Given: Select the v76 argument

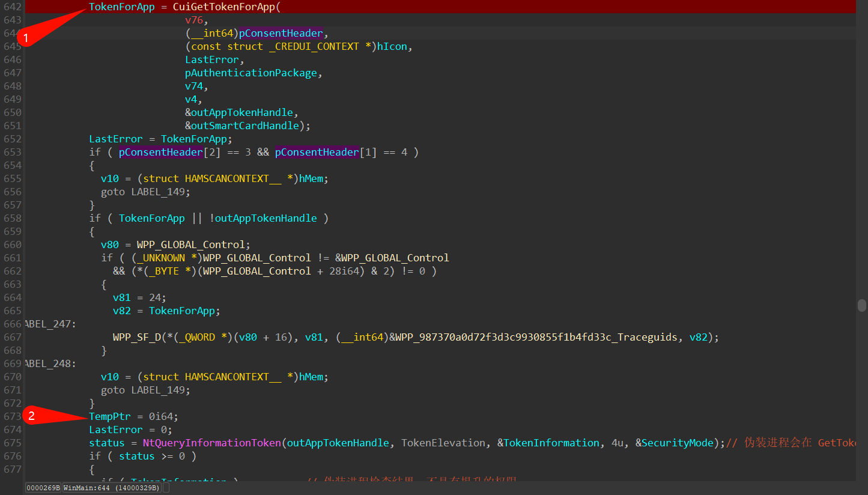Looking at the screenshot, I should point(194,20).
